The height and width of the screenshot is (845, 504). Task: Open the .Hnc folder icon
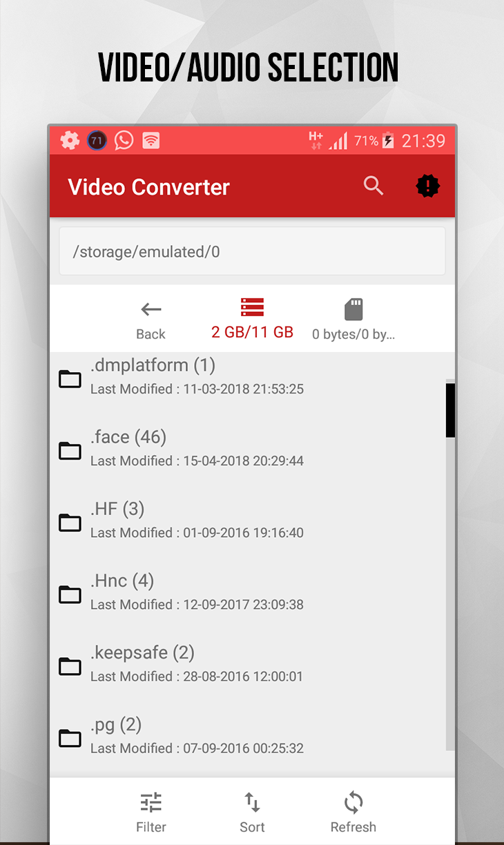point(70,594)
